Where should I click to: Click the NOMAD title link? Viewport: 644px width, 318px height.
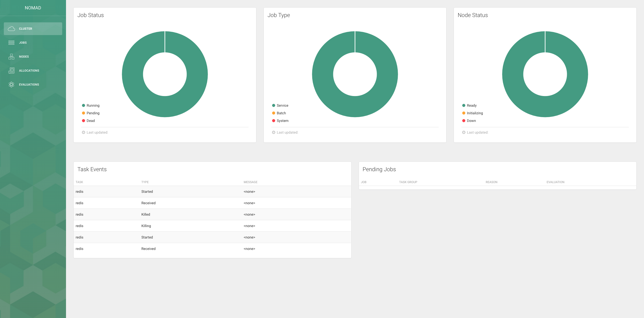tap(33, 8)
